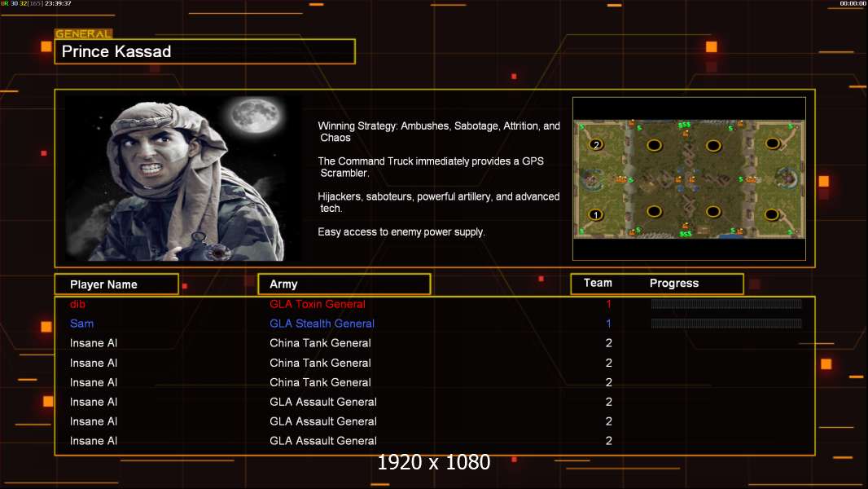Click the 23:39:37 clock readout
Screen dimensions: 868x489
[58, 3]
